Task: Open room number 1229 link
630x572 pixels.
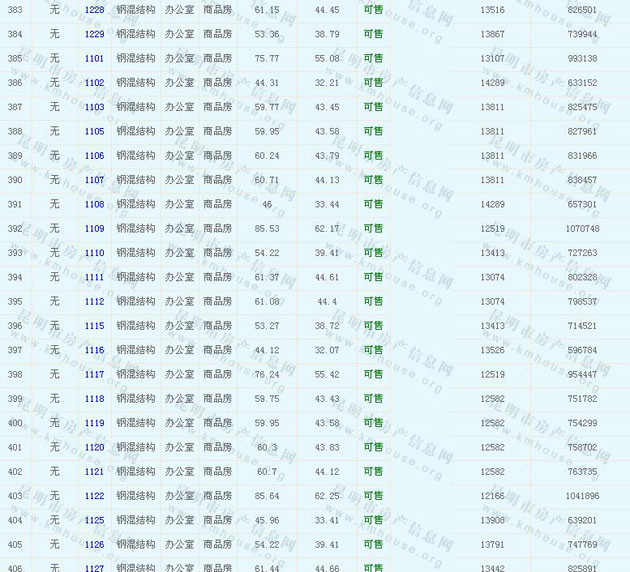Action: [x=94, y=34]
